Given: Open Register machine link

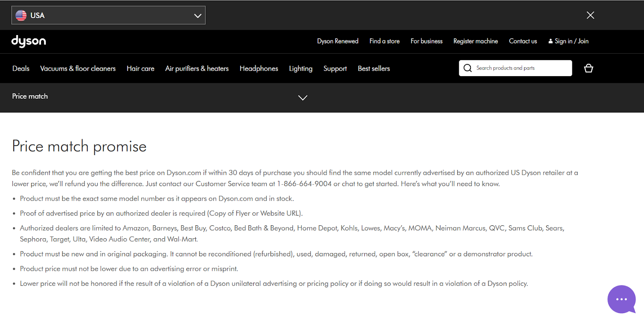Looking at the screenshot, I should click(476, 41).
